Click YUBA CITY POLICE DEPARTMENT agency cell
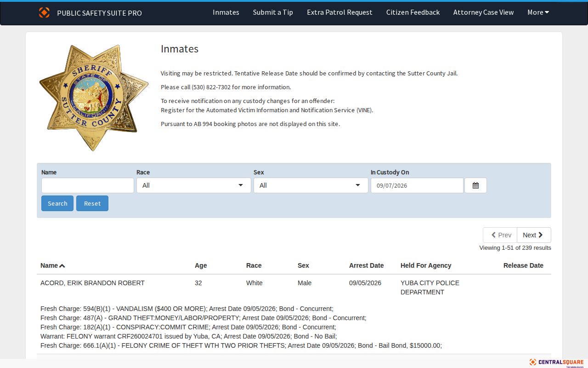Image resolution: width=588 pixels, height=368 pixels. click(x=430, y=287)
